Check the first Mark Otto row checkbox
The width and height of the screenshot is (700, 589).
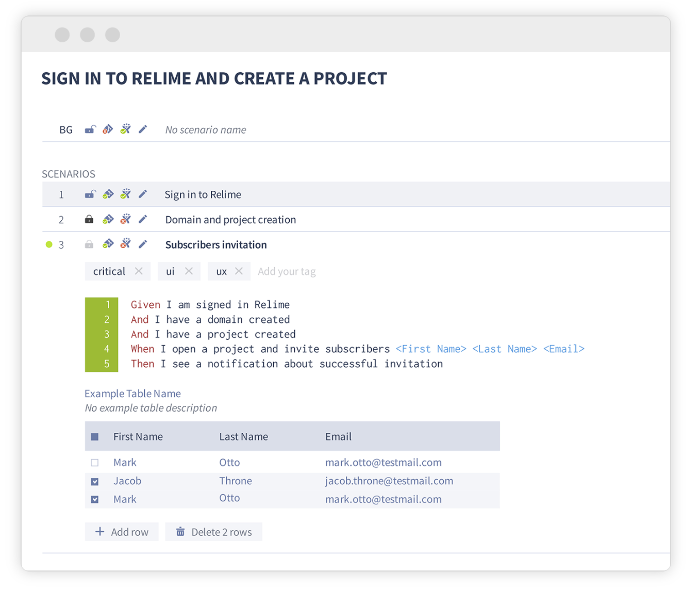(95, 463)
